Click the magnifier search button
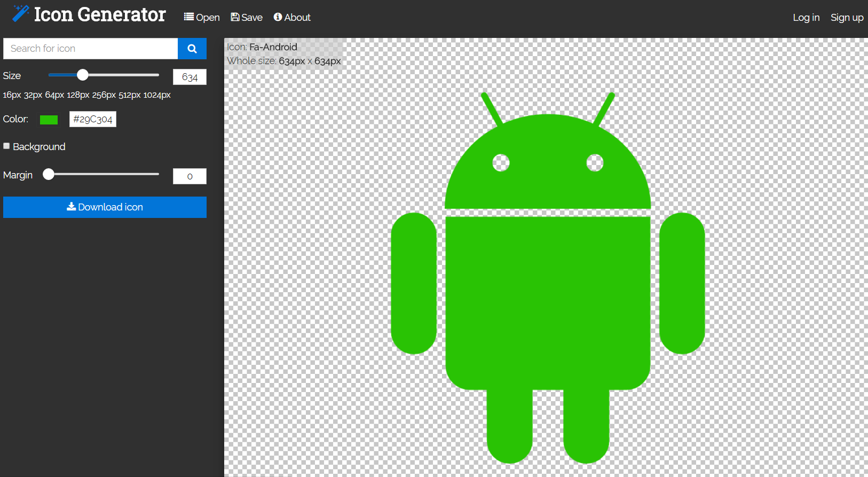 pyautogui.click(x=192, y=49)
